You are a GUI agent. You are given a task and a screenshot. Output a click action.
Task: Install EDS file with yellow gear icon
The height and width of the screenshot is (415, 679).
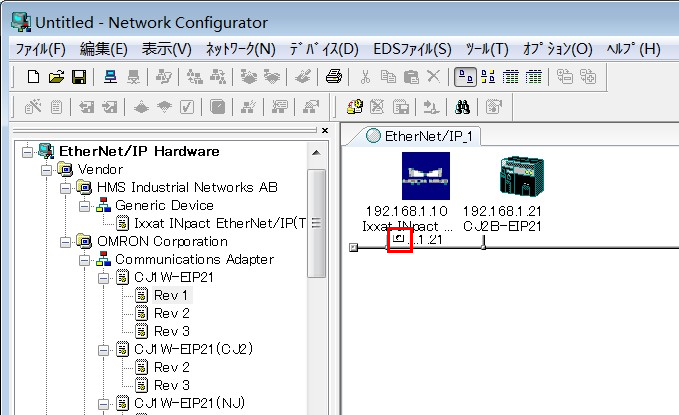tap(355, 107)
